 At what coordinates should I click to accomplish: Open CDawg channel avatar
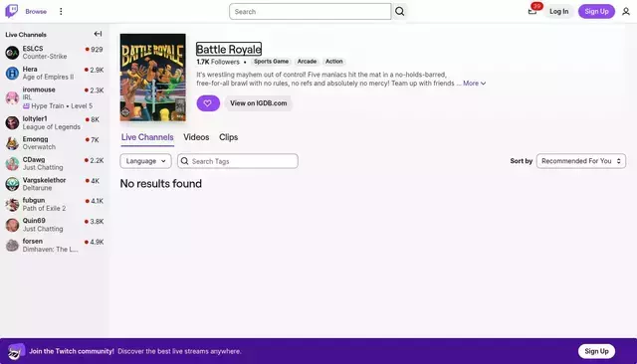(x=12, y=163)
